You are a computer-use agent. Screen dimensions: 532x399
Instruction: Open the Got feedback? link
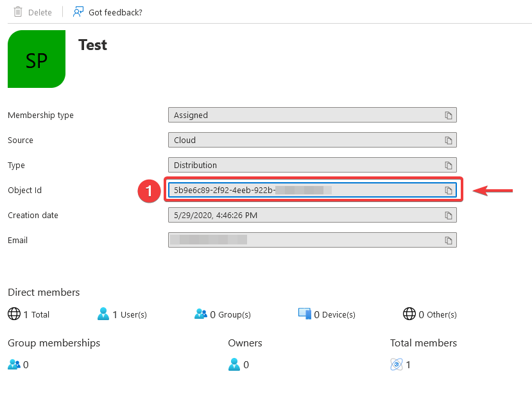[107, 12]
